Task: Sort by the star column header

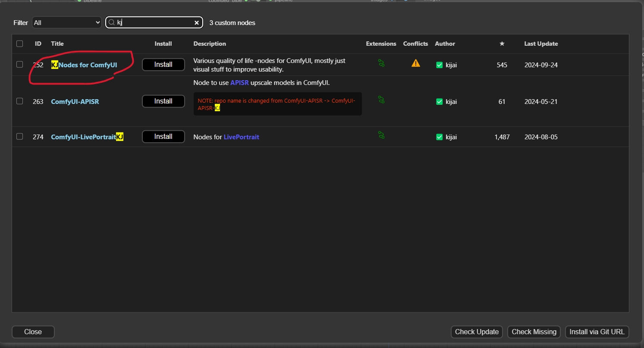Action: tap(502, 44)
